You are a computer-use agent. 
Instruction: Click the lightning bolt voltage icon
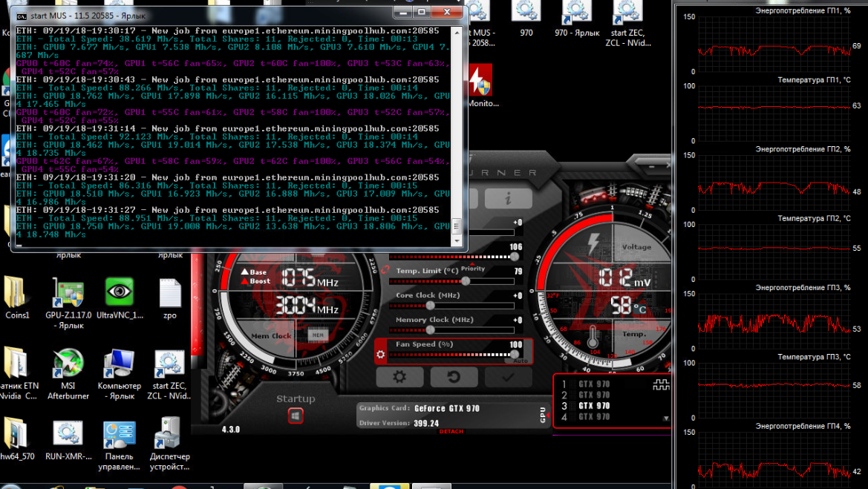593,244
